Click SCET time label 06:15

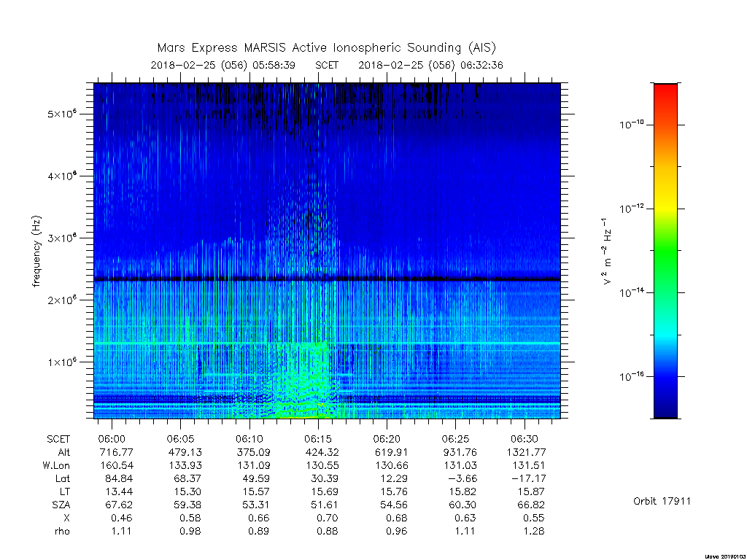tap(318, 439)
